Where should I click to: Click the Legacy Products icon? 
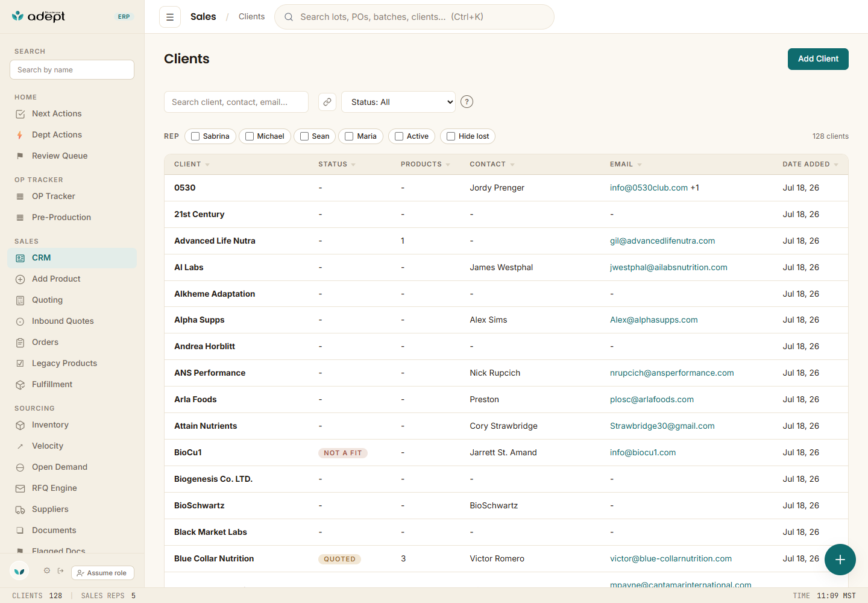coord(20,364)
